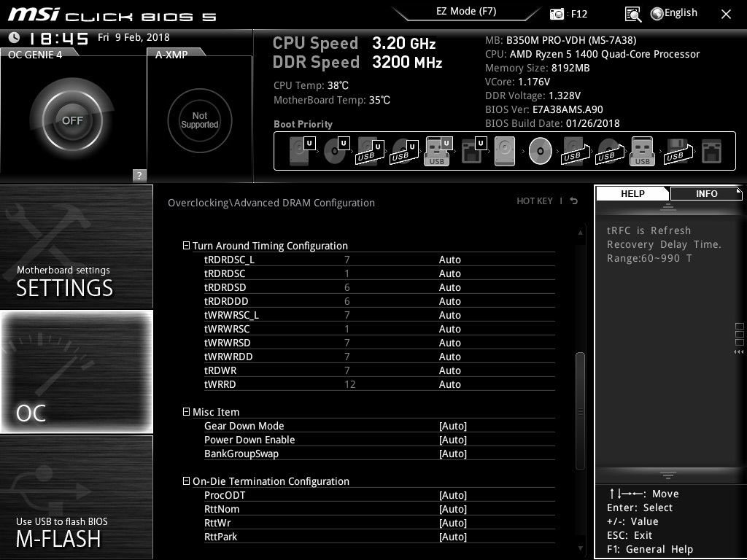Select the UEFI network boot icon
The image size is (747, 560).
pyautogui.click(x=474, y=151)
